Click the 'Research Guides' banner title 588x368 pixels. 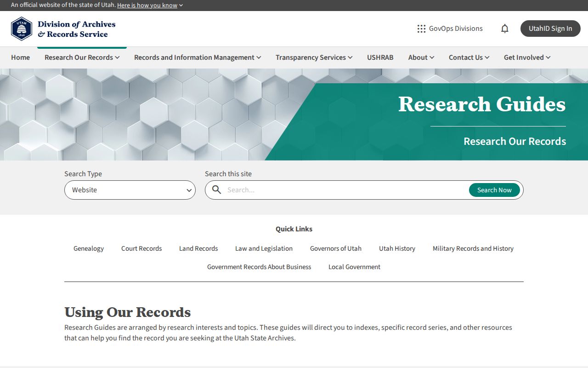[482, 104]
